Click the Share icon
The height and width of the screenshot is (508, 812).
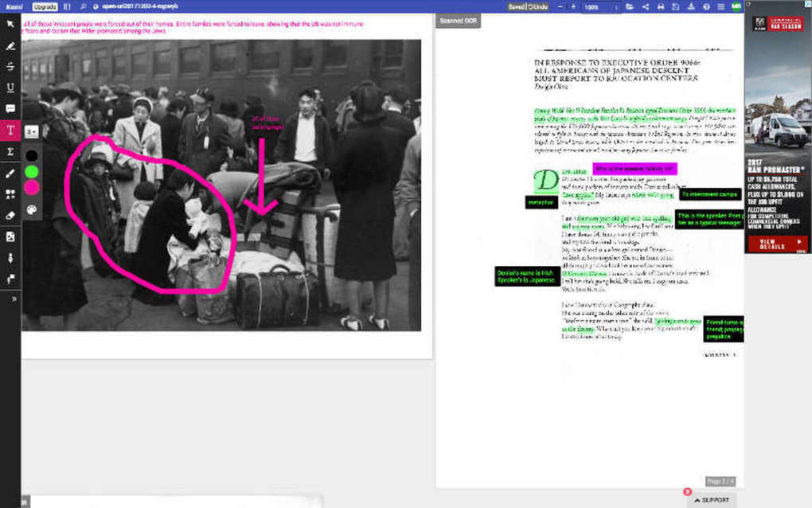[646, 6]
